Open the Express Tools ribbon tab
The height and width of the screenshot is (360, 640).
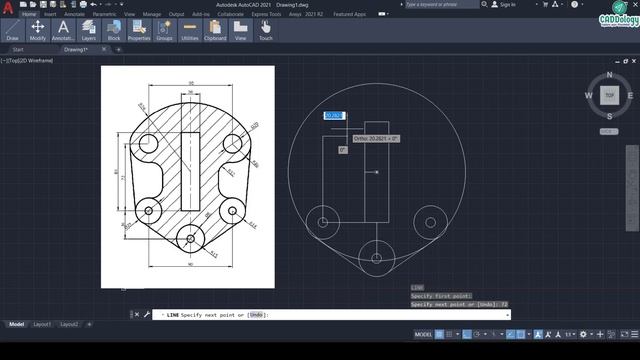tap(266, 14)
